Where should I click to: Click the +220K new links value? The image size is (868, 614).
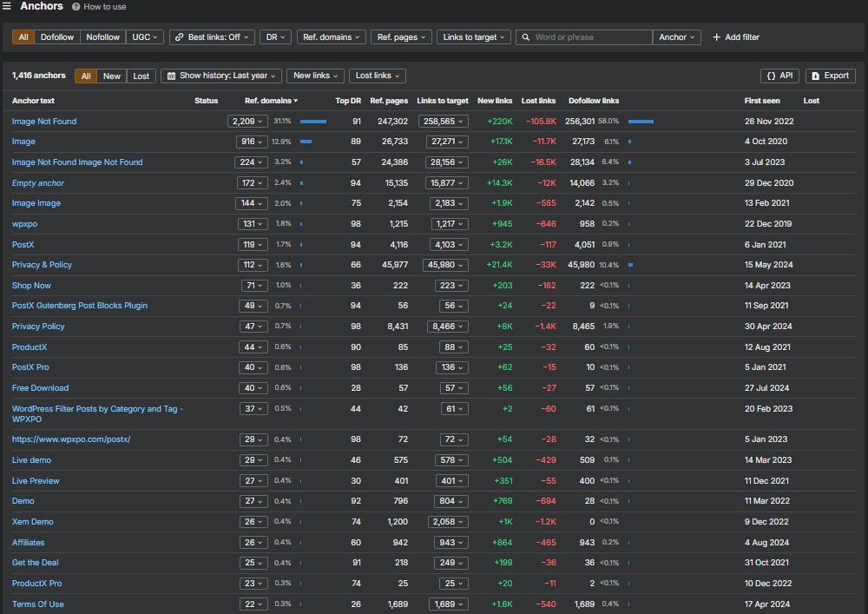[500, 122]
